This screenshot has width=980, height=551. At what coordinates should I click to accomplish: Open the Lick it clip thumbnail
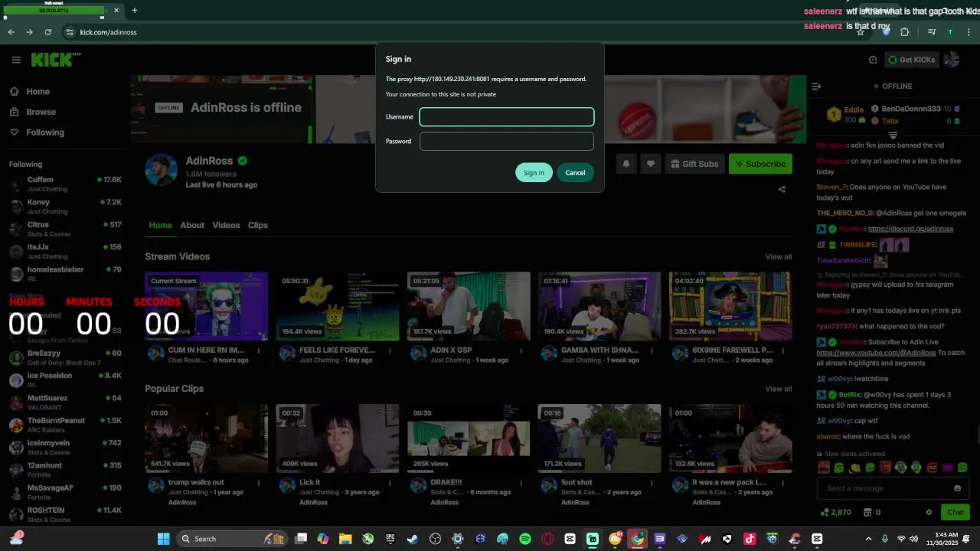coord(338,439)
